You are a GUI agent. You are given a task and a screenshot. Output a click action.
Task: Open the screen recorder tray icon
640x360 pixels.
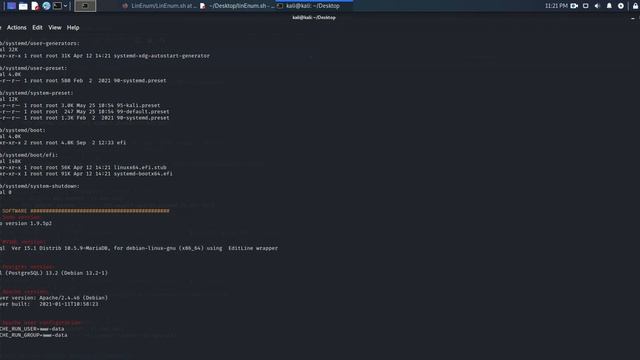pos(574,6)
